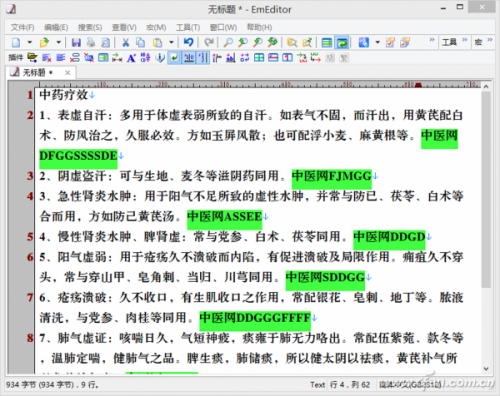Click plugin icon with green arrow over red squiggle
Viewport: 500px width, 396px height.
point(302,58)
